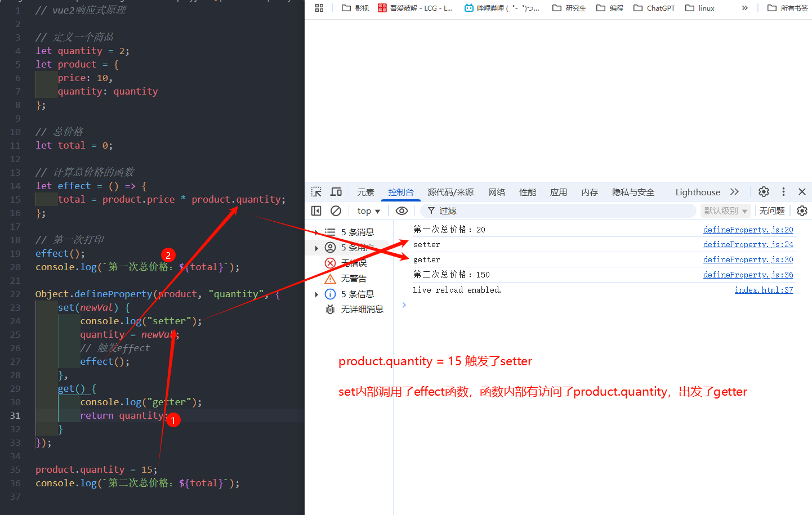Click the browser apps grid icon
Image resolution: width=812 pixels, height=515 pixels.
point(319,8)
